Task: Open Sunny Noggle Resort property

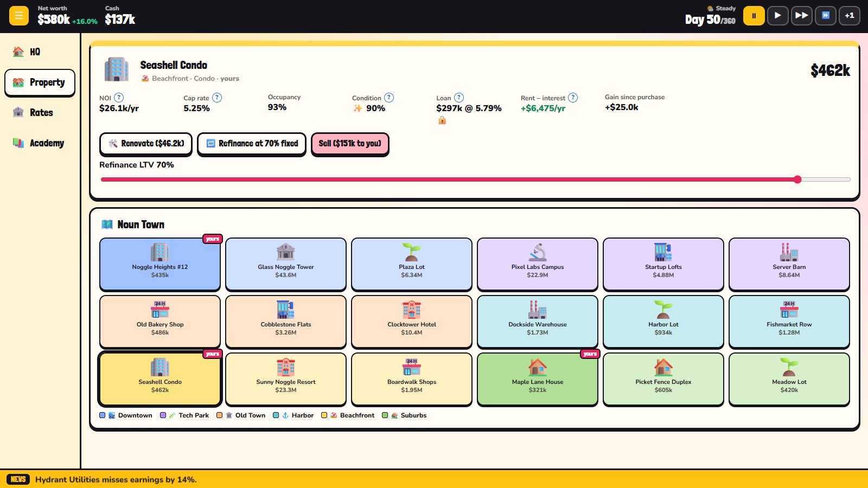Action: pos(286,379)
